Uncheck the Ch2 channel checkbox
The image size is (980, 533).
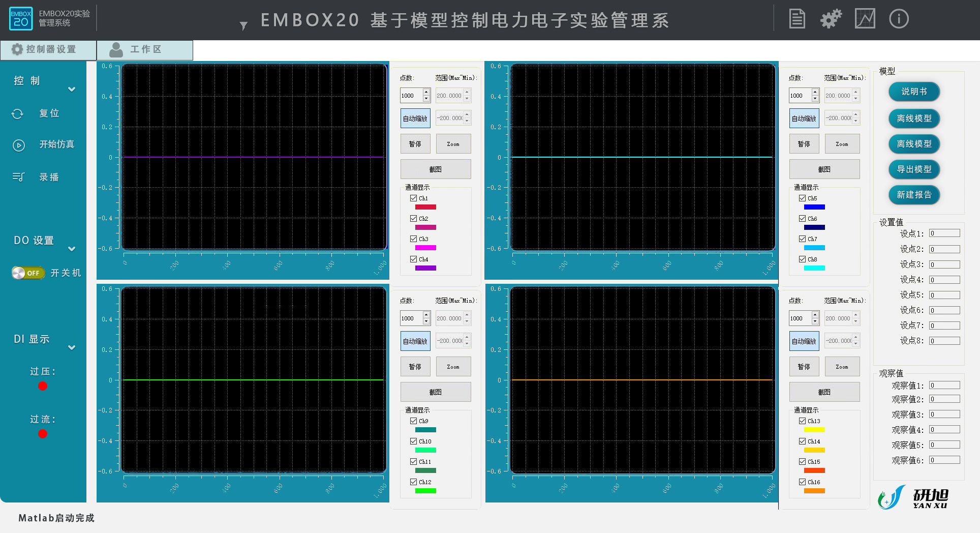click(413, 219)
